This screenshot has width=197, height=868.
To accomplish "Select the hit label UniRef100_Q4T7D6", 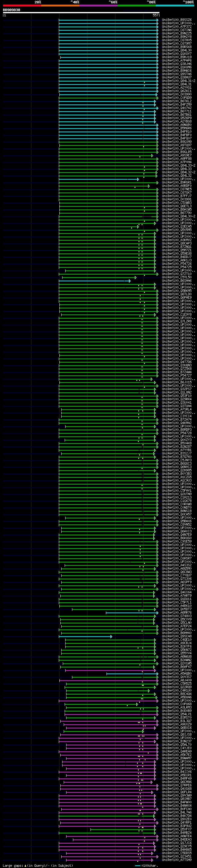I will [x=177, y=362].
